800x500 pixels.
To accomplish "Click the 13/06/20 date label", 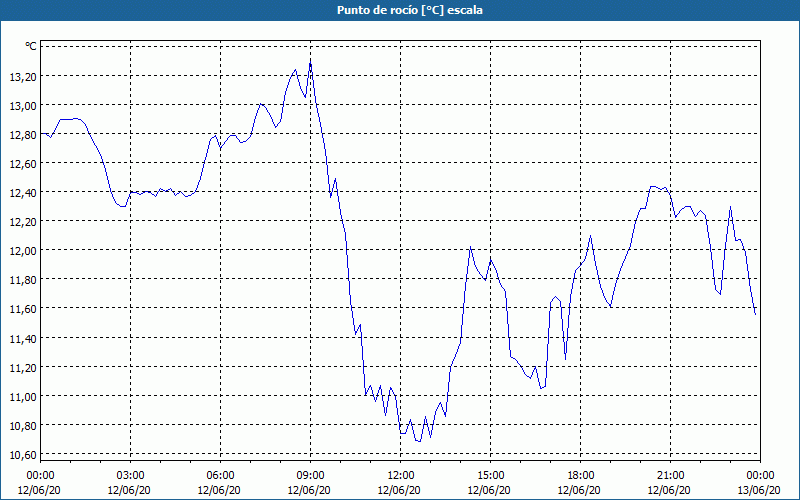I will coord(759,490).
